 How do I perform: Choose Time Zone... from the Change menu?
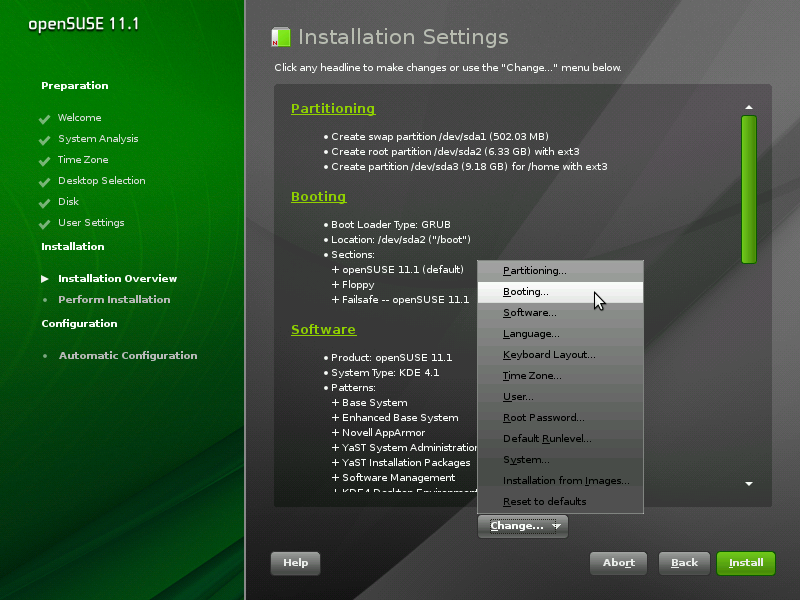point(560,376)
